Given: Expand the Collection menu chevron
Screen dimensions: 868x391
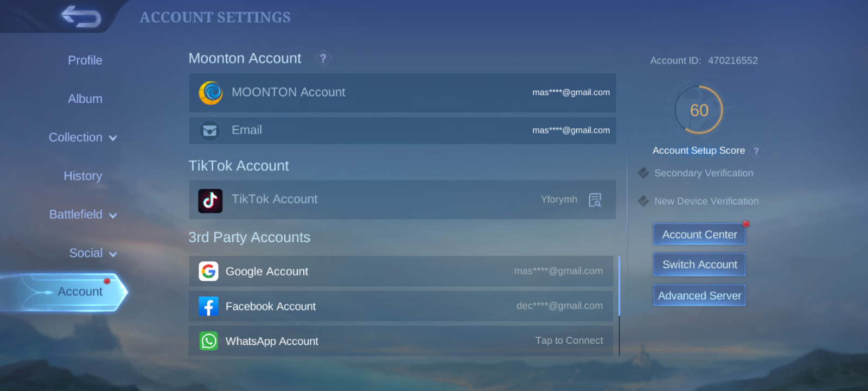Looking at the screenshot, I should (x=113, y=138).
